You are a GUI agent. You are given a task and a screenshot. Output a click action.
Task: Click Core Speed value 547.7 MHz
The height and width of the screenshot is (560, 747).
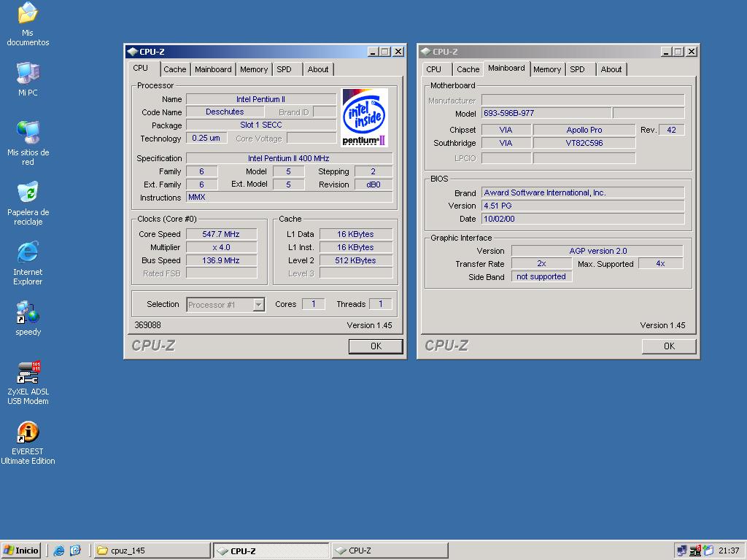pos(221,234)
